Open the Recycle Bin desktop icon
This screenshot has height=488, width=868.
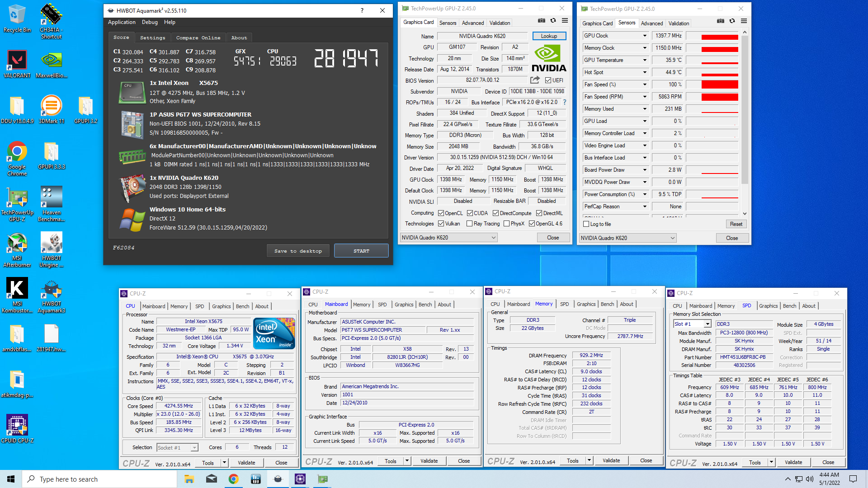point(17,18)
